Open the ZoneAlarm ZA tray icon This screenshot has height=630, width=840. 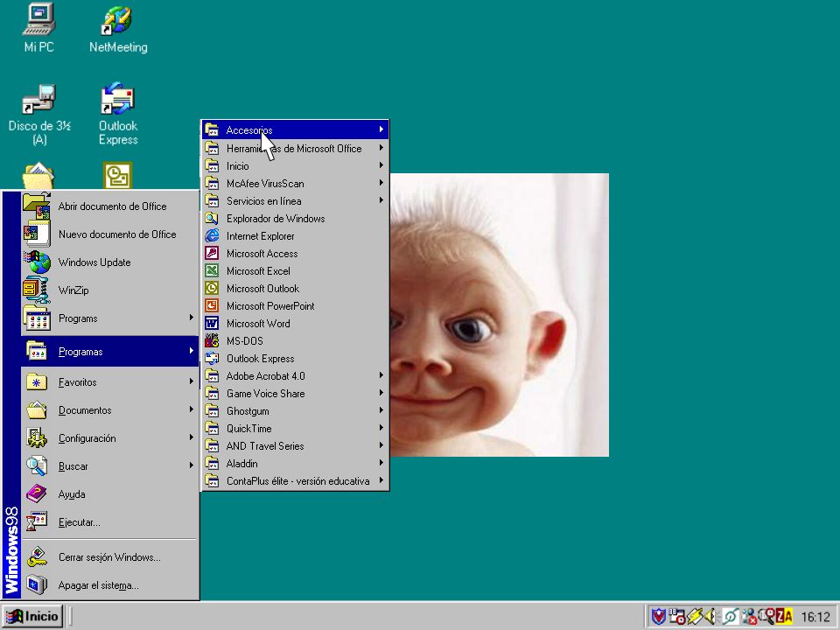pos(784,617)
